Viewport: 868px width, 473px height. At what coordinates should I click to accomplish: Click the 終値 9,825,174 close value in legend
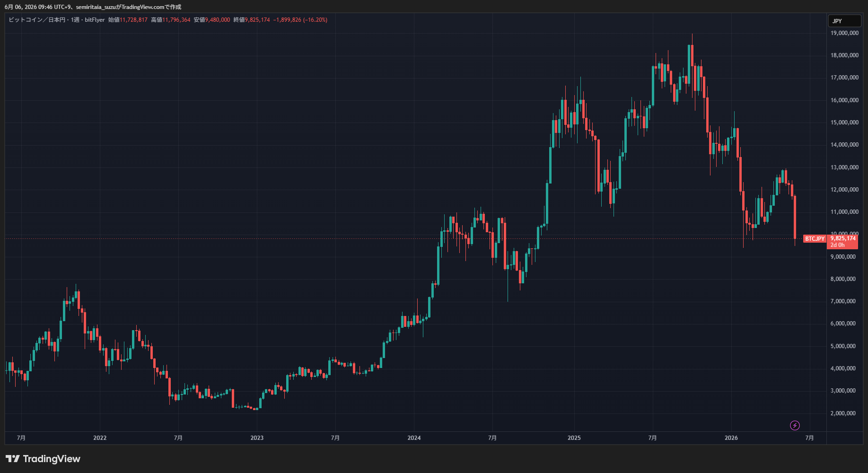coord(251,20)
